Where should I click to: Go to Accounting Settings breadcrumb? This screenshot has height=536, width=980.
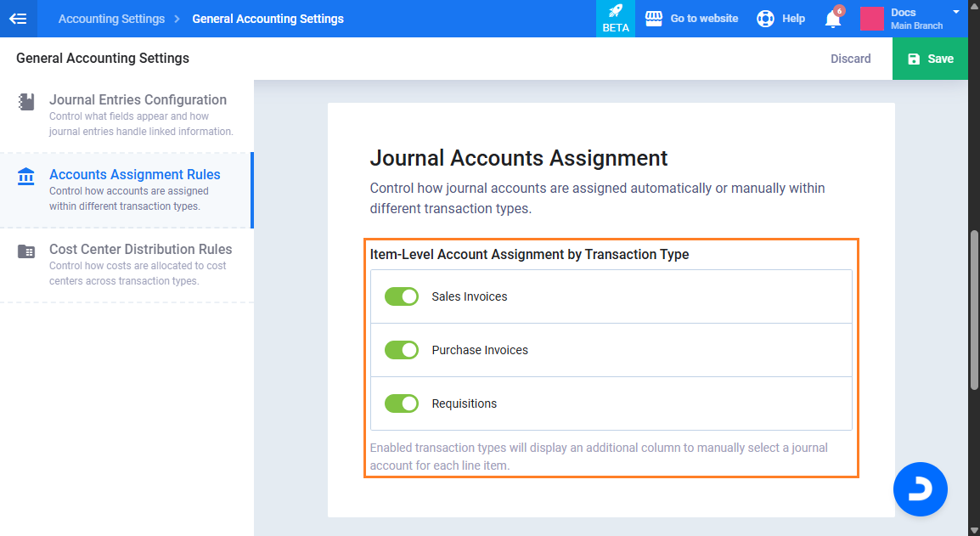point(111,19)
